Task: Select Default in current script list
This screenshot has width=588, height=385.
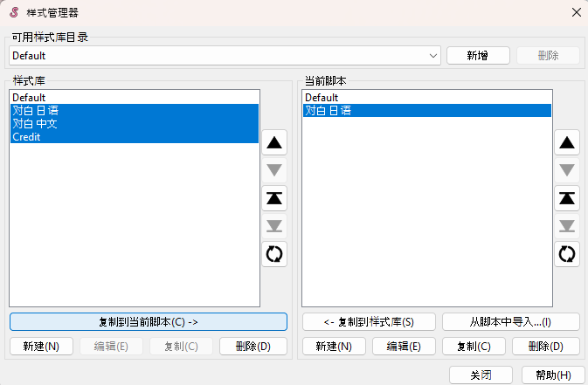Action: point(322,98)
